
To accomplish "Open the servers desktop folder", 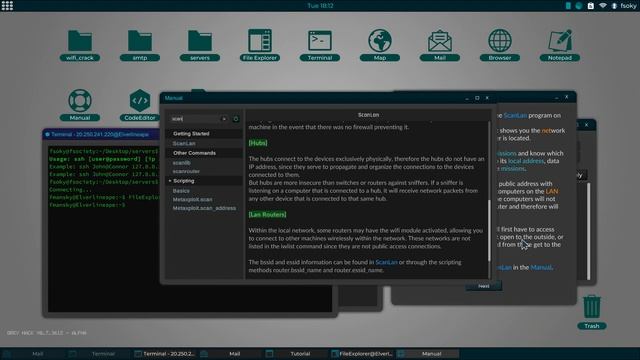I will tap(200, 45).
